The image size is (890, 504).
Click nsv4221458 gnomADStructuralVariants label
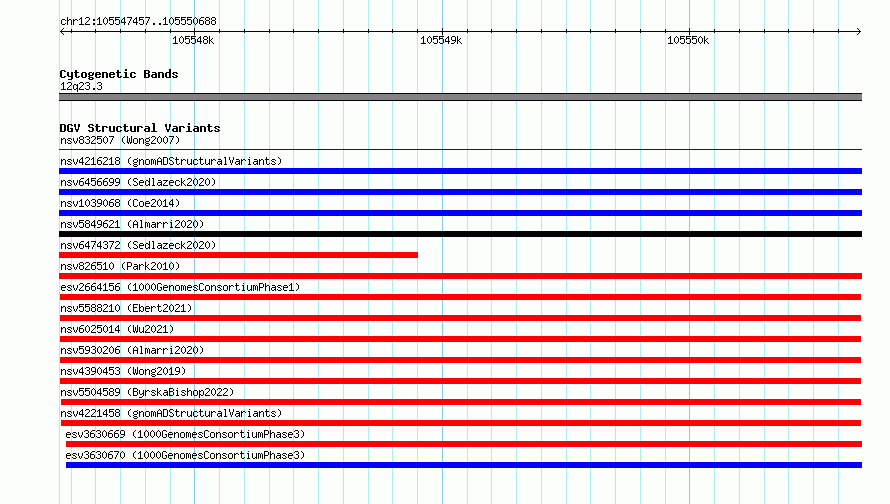click(x=171, y=413)
